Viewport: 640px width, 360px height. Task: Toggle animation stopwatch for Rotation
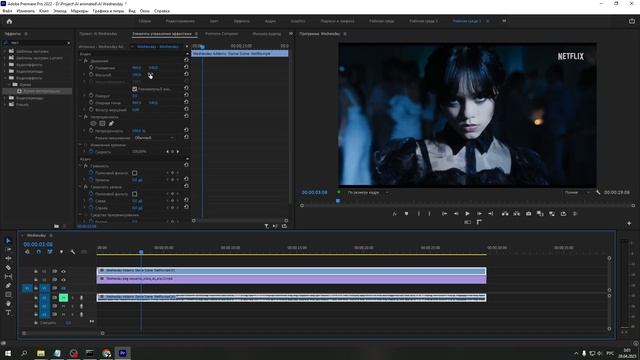coord(91,96)
